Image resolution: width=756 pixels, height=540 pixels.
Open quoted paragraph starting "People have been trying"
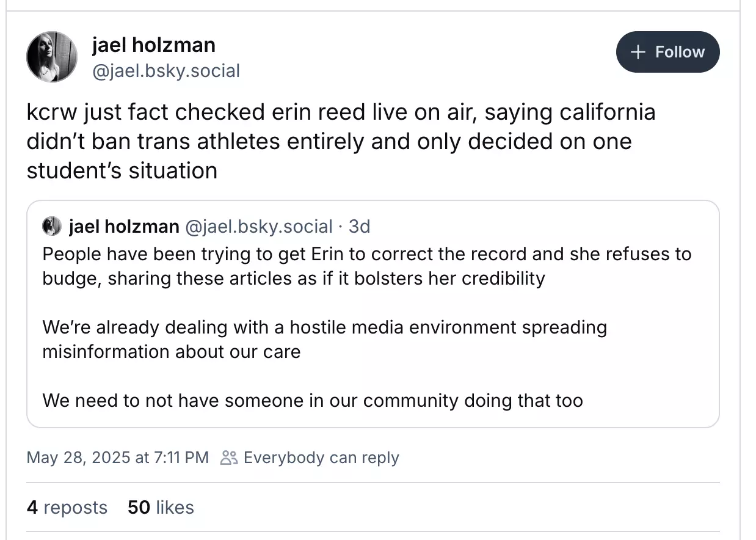(366, 254)
